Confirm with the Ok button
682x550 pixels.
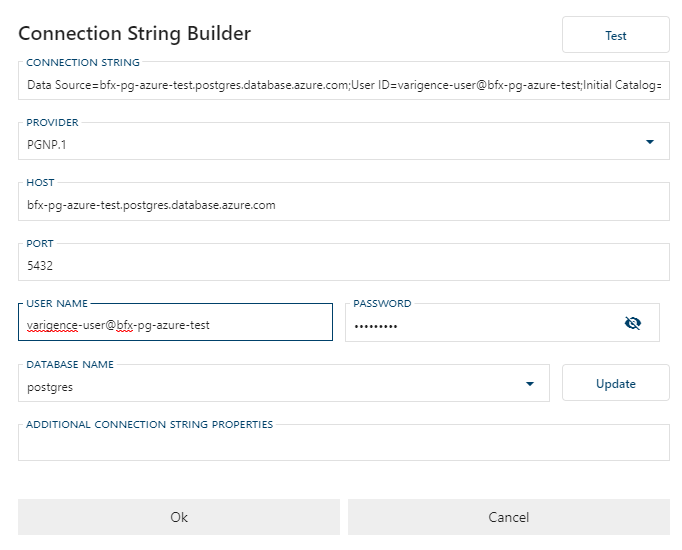pyautogui.click(x=179, y=517)
